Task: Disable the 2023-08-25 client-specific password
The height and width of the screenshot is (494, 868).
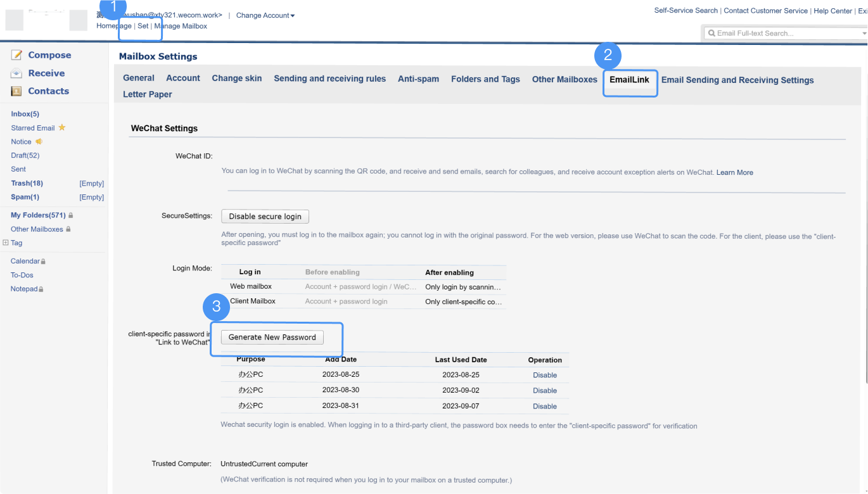Action: pos(544,375)
